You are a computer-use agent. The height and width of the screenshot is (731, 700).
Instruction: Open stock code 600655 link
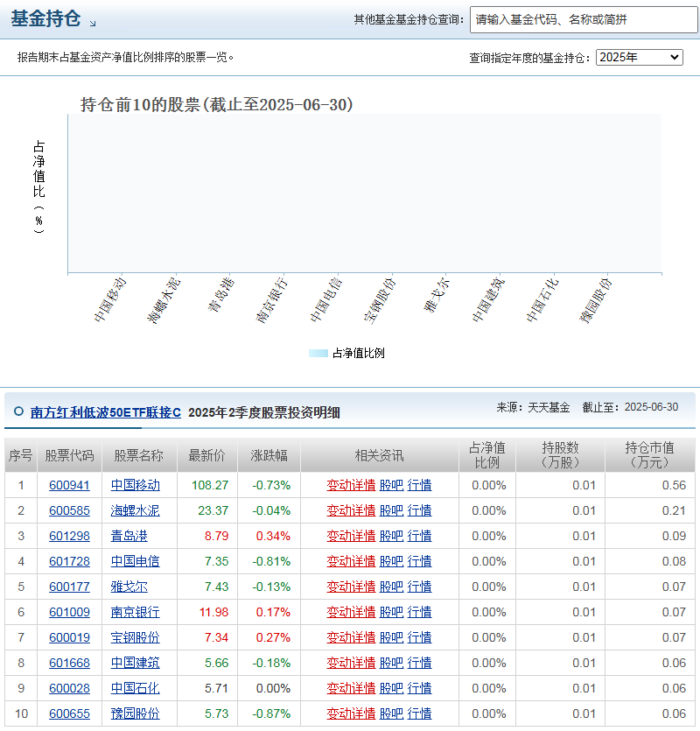tap(69, 713)
